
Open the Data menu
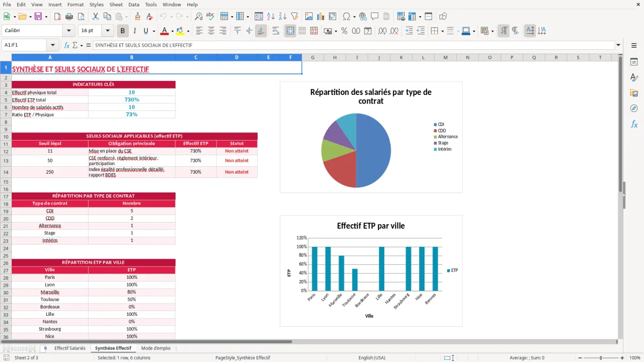point(134,4)
